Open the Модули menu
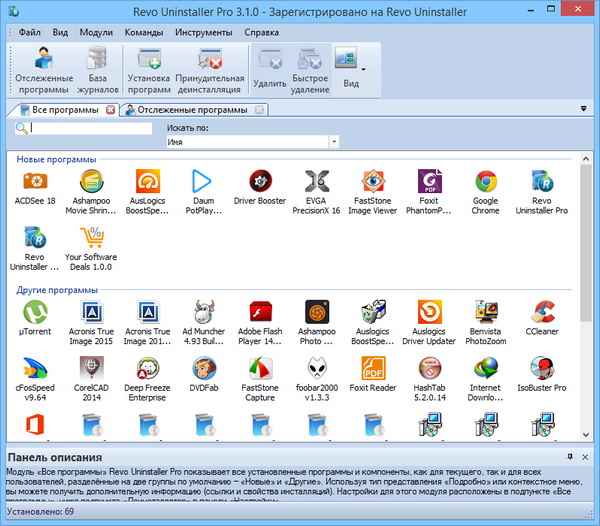Screen dimensions: 600x526 (95, 32)
